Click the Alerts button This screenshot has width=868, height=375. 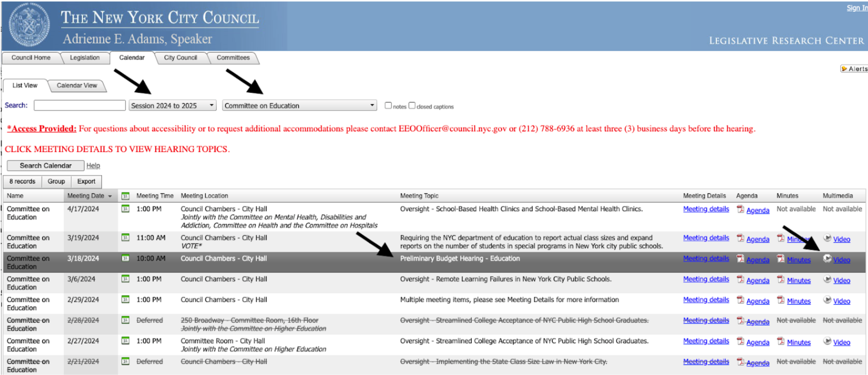(x=854, y=69)
